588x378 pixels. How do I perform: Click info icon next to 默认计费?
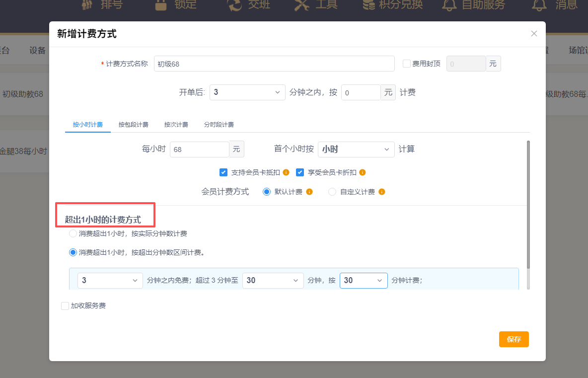(309, 192)
